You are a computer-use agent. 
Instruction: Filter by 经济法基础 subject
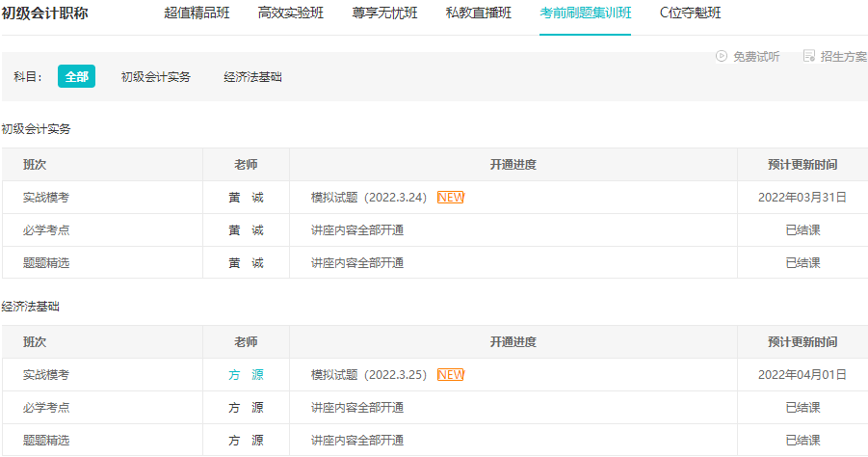point(252,77)
